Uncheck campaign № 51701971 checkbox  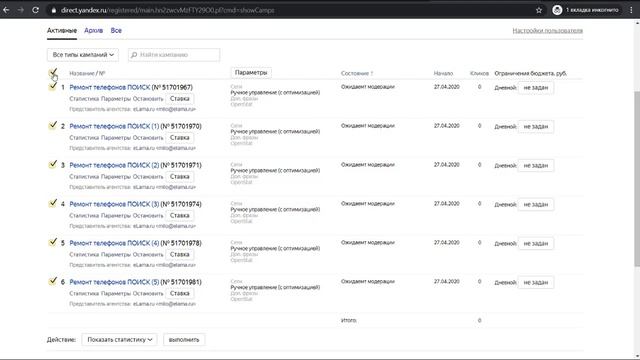click(x=52, y=164)
